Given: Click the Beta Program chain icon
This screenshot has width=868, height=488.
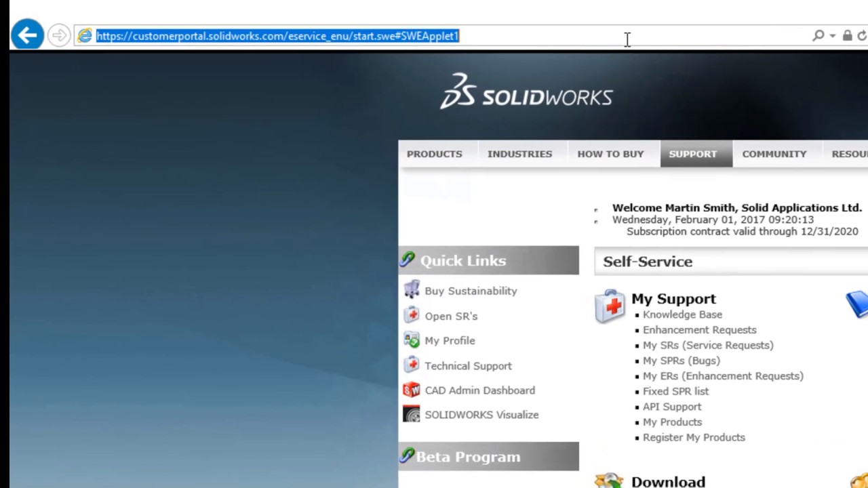Looking at the screenshot, I should [407, 455].
